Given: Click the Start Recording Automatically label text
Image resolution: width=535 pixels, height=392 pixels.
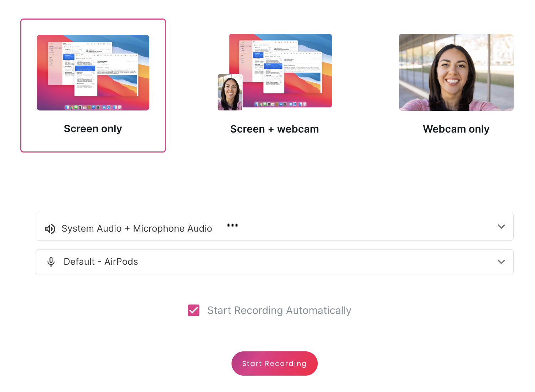Looking at the screenshot, I should pos(279,311).
